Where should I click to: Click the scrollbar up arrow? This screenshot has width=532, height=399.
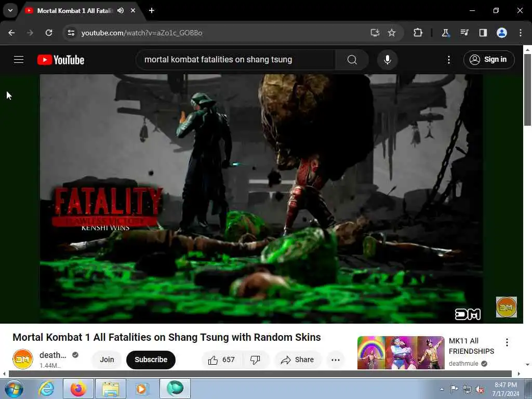527,49
